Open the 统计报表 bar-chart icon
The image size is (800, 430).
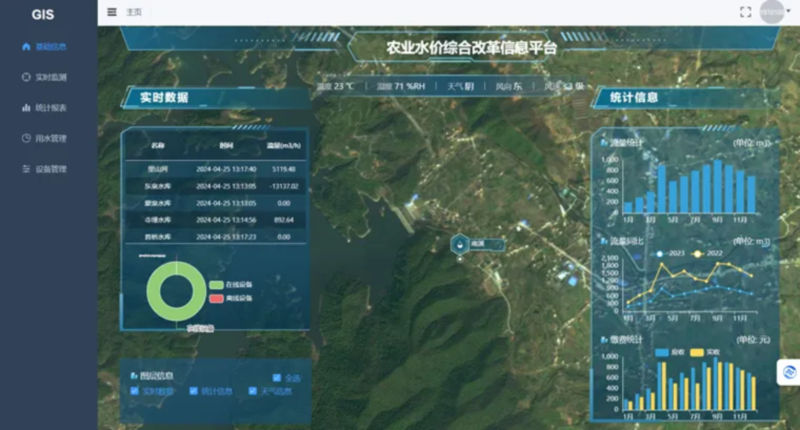tap(27, 108)
